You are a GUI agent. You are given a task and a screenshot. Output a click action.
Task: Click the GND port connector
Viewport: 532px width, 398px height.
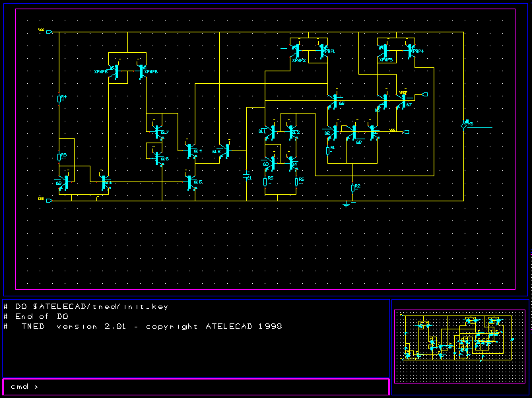pos(50,201)
